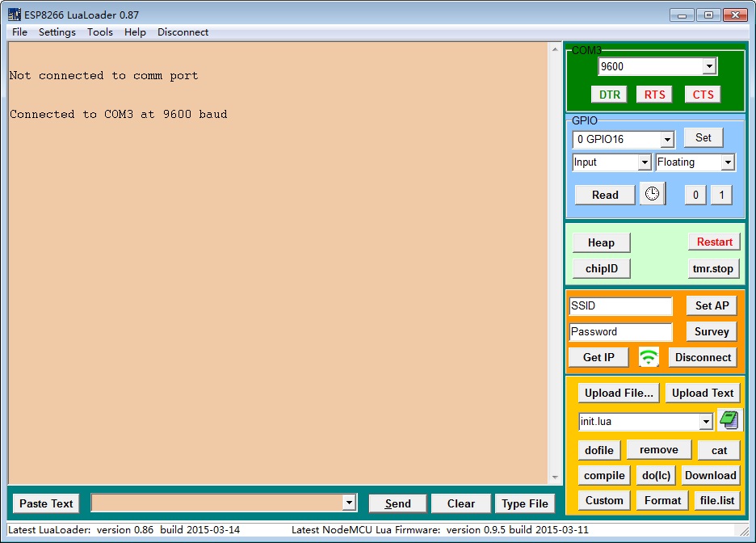Screen dimensions: 756x543
Task: Click the chipID button
Action: click(601, 268)
